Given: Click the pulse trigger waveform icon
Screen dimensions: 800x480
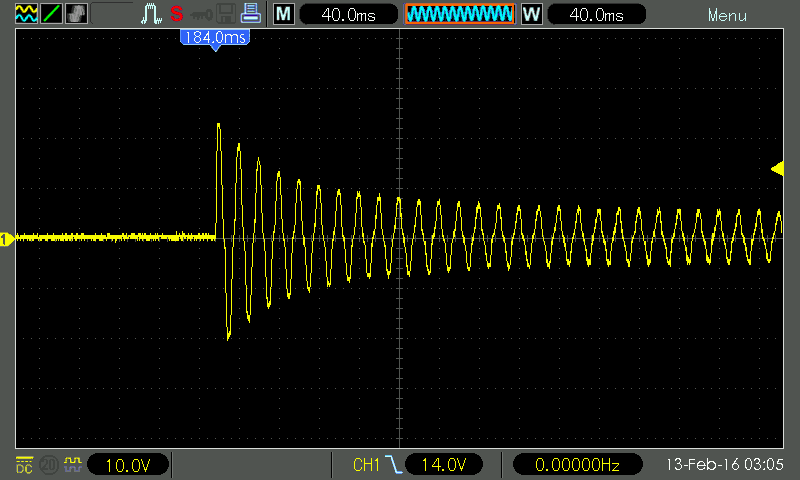Looking at the screenshot, I should [x=151, y=14].
